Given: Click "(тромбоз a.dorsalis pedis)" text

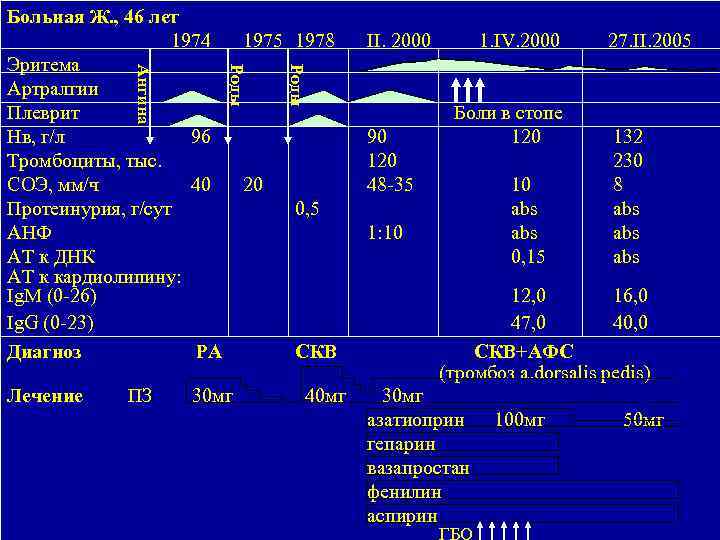Looking at the screenshot, I should (x=545, y=373).
